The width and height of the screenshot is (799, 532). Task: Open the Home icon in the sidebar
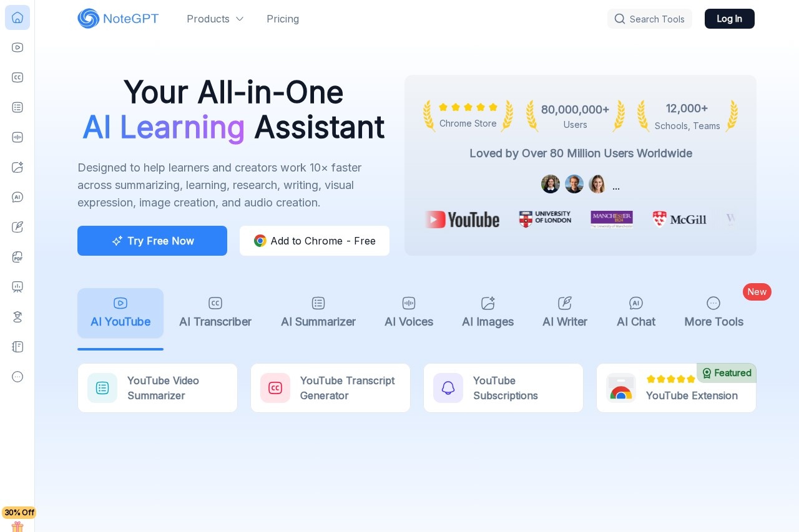coord(17,17)
